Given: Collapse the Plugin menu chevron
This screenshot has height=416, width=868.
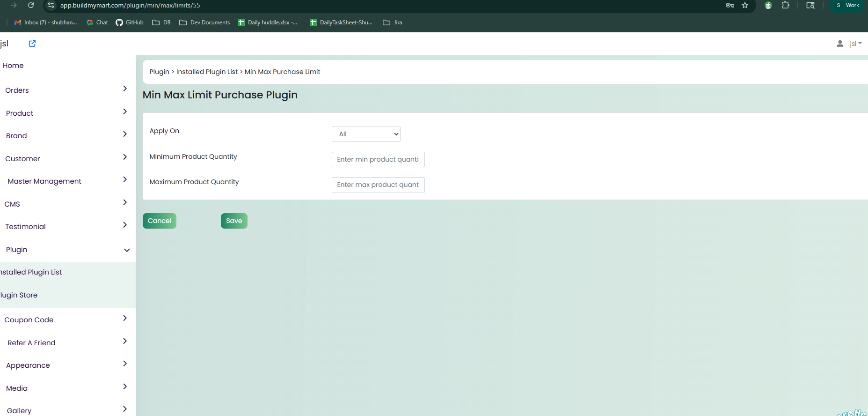Looking at the screenshot, I should 127,250.
